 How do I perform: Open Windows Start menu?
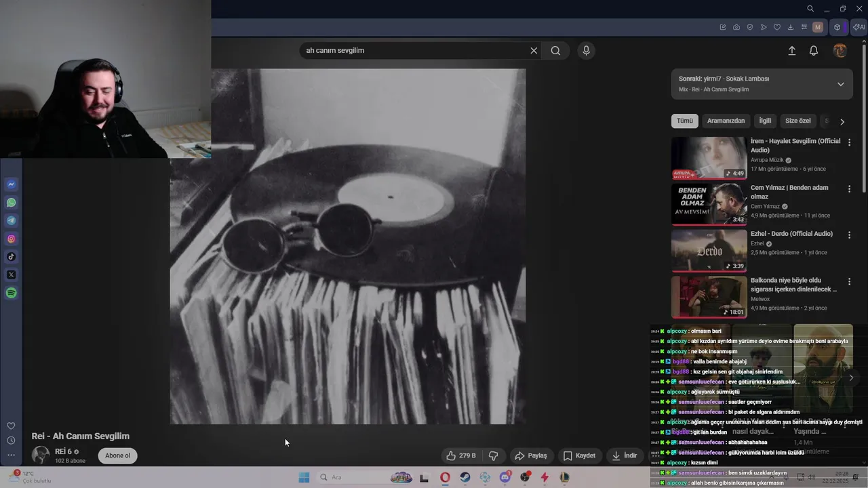pos(304,477)
